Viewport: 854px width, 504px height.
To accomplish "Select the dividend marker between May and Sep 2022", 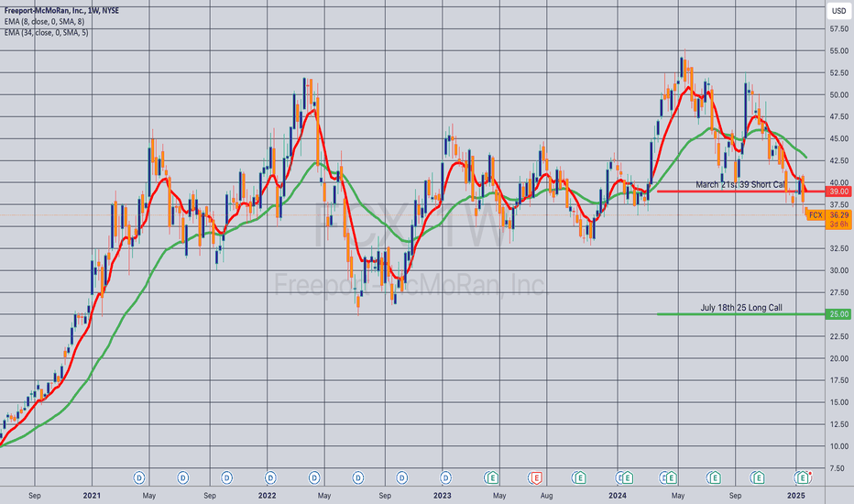I will point(358,477).
